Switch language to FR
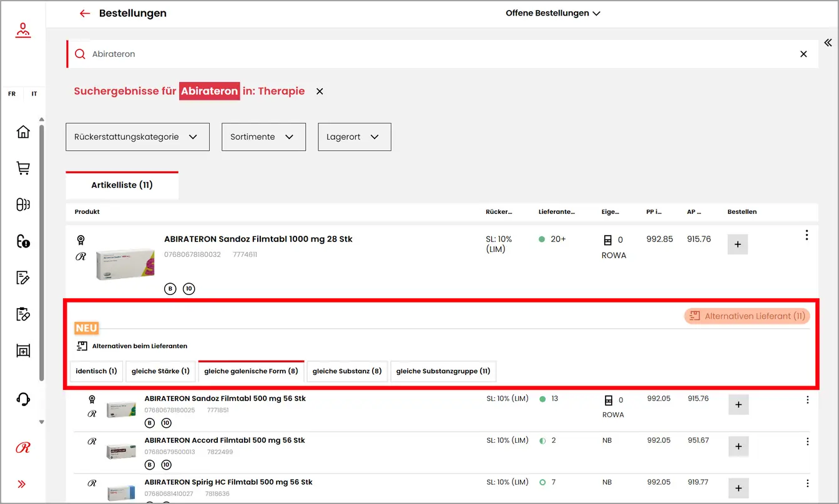839x504 pixels. [x=12, y=94]
